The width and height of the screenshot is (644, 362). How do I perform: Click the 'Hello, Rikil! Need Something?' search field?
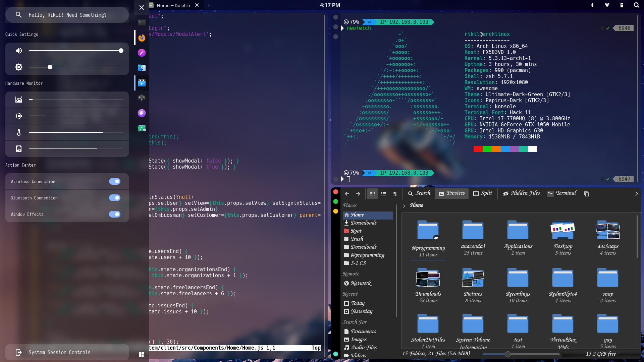coord(67,15)
